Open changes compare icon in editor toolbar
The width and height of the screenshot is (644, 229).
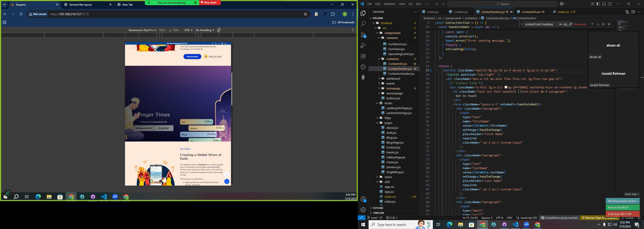tap(627, 12)
